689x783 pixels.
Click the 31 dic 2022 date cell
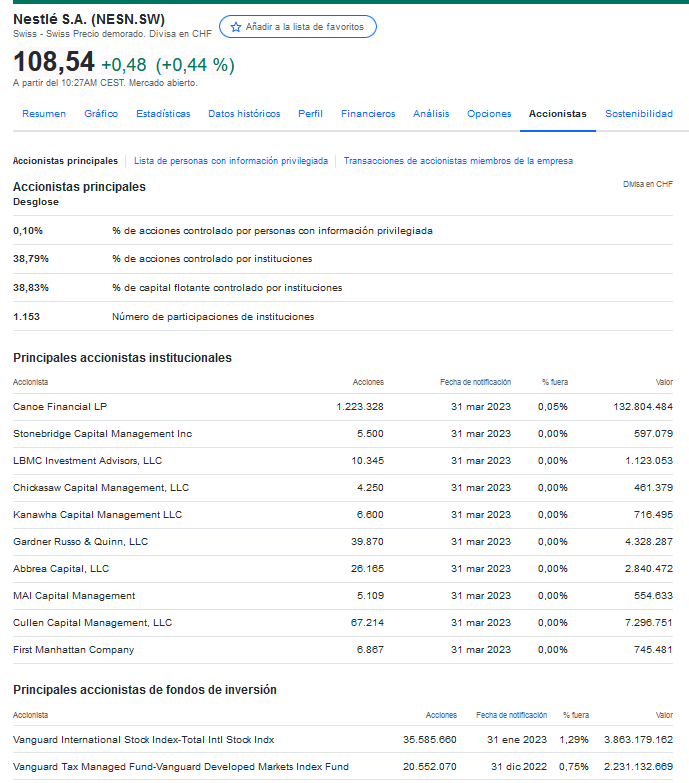(519, 766)
